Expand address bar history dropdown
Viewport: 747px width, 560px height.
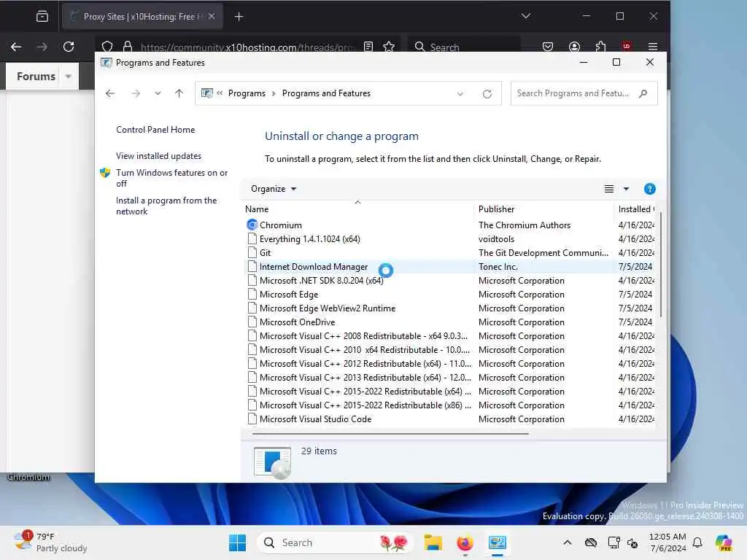point(460,94)
